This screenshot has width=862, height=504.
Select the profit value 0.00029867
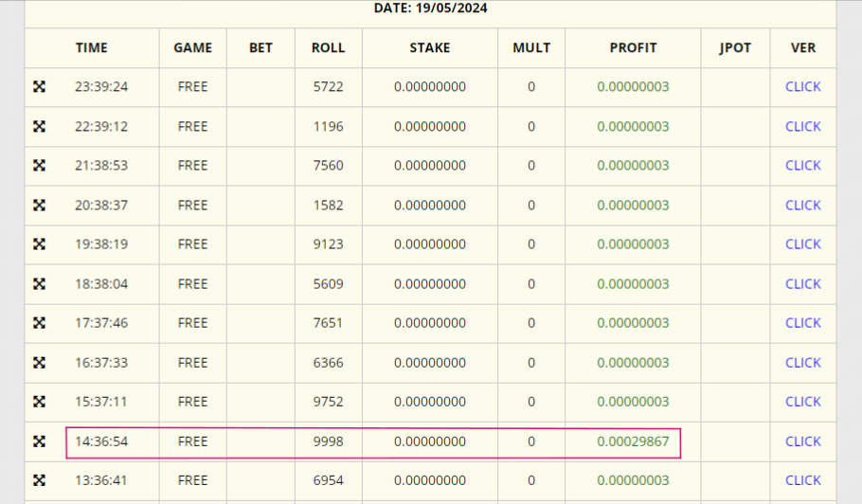(633, 441)
